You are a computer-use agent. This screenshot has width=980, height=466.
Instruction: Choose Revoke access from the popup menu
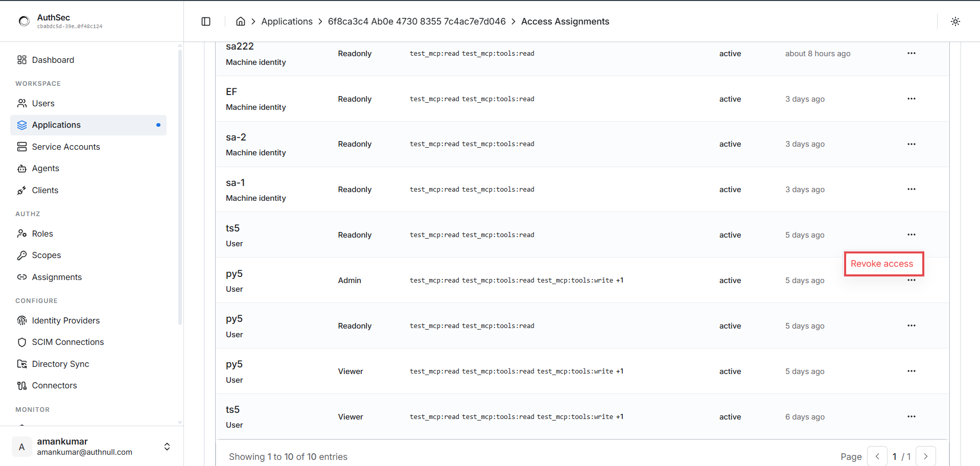tap(883, 264)
